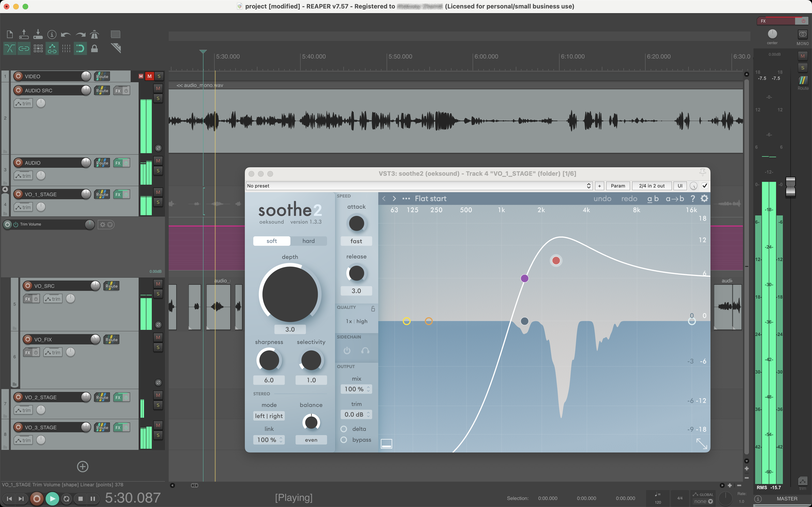Toggle auto-crossfade toolbar icon

click(9, 48)
